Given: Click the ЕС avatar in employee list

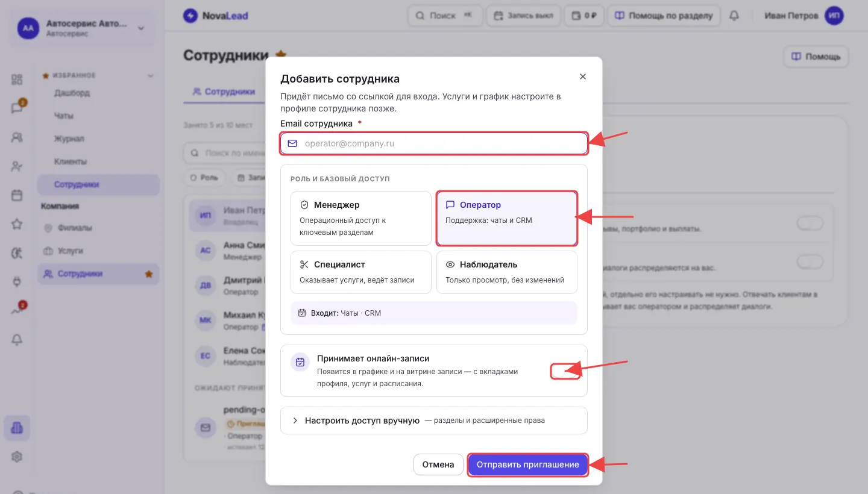Looking at the screenshot, I should point(205,356).
